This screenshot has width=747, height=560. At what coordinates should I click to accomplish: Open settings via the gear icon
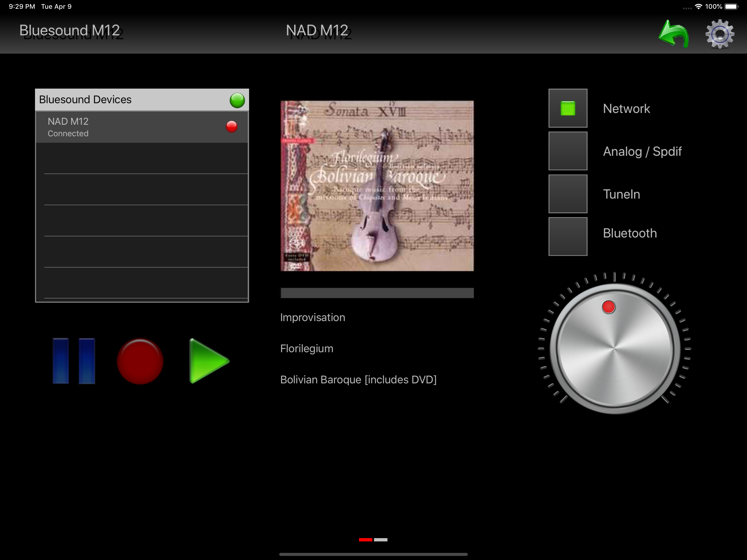719,34
